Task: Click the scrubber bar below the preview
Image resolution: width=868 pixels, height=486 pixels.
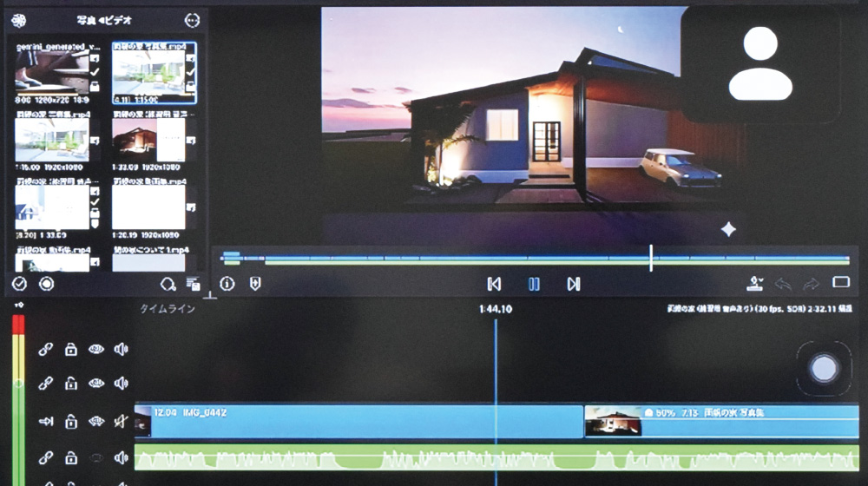Action: tap(534, 258)
